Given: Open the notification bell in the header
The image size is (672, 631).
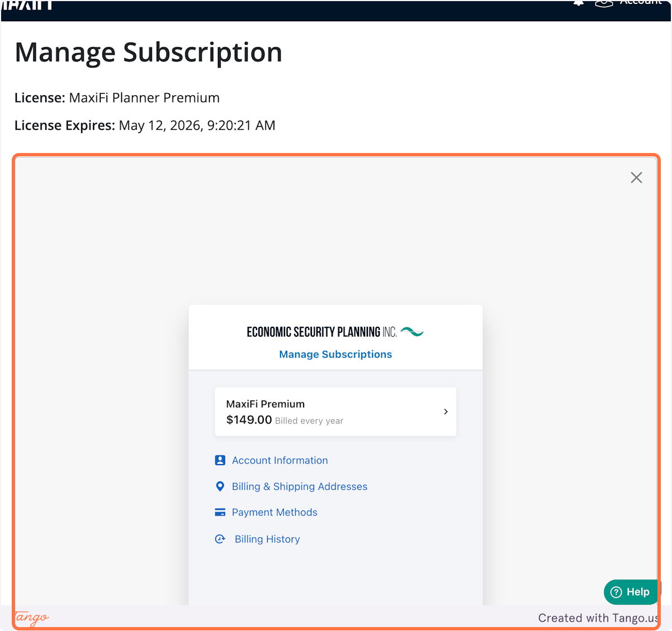Looking at the screenshot, I should 578,3.
